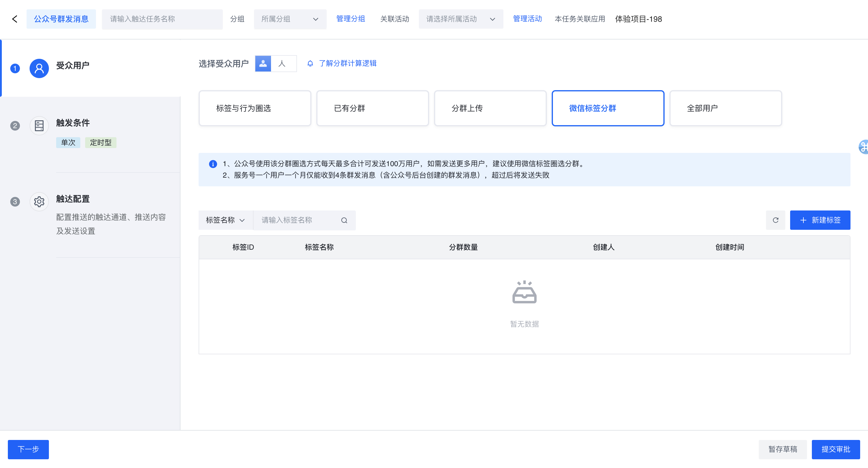Open the 所属分组 dropdown
868x468 pixels.
[290, 19]
